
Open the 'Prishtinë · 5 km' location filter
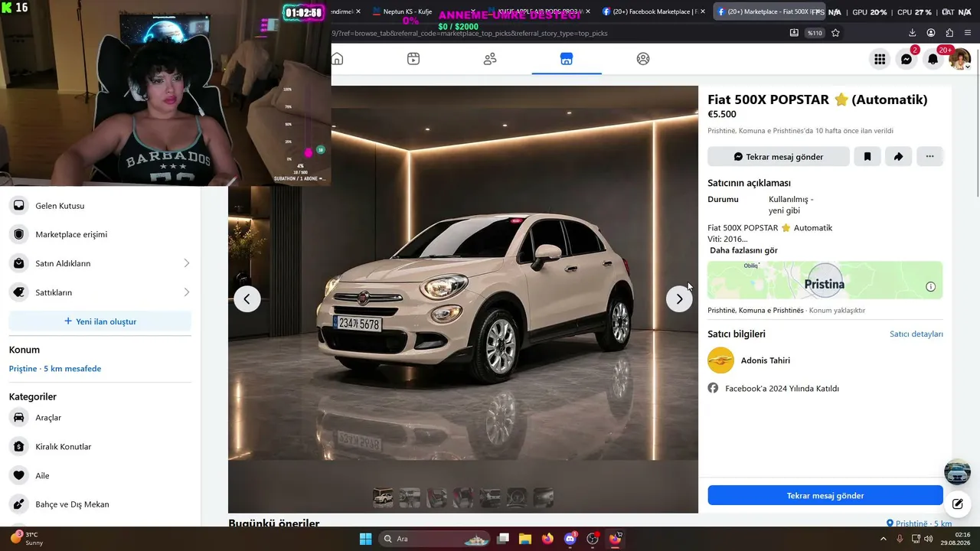click(x=919, y=523)
